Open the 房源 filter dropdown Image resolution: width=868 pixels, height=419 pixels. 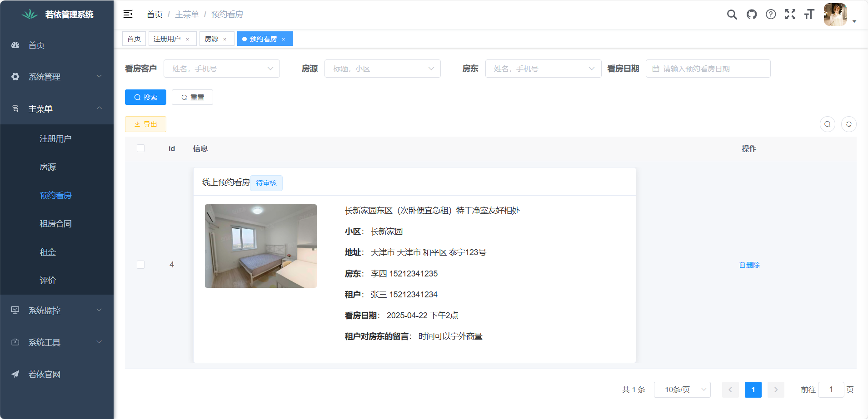383,69
